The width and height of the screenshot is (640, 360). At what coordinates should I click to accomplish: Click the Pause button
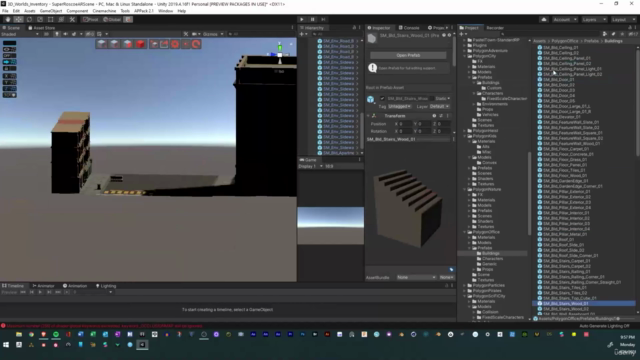point(312,19)
